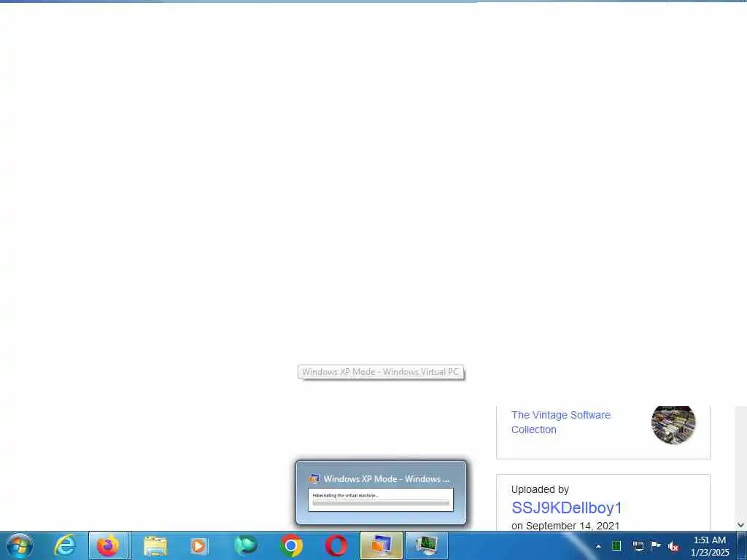Click the green square tray icon
Viewport: 747px width, 560px height.
pyautogui.click(x=616, y=545)
